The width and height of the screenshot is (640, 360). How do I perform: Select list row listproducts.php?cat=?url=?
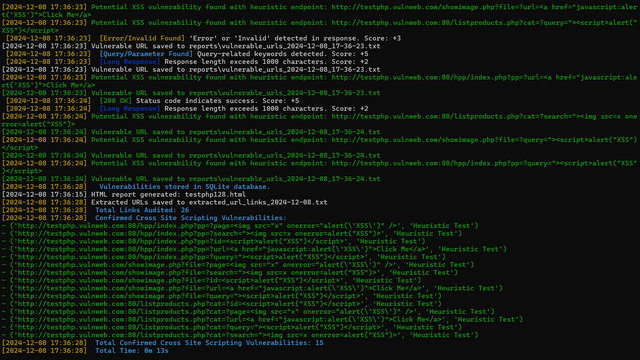point(262,320)
